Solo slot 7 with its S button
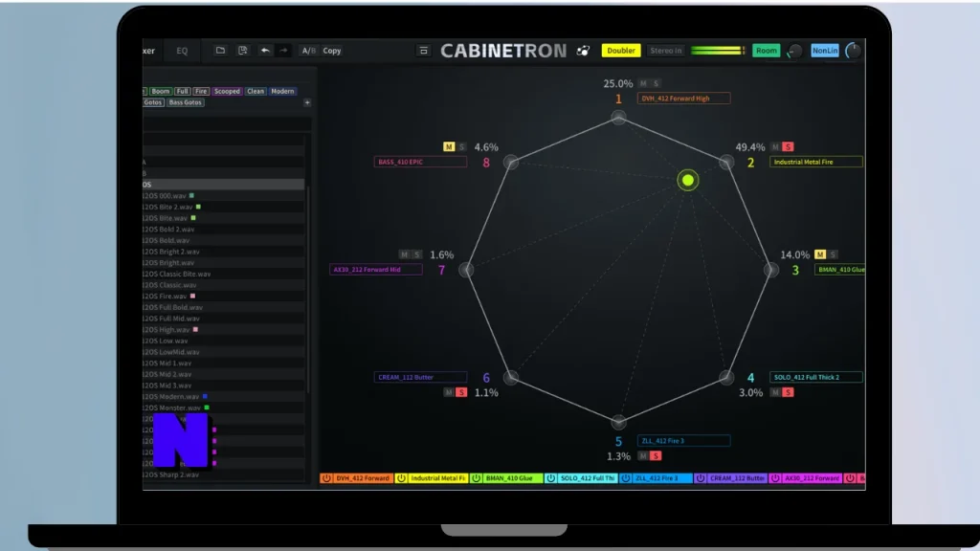Screen dimensions: 980x551 click(417, 254)
